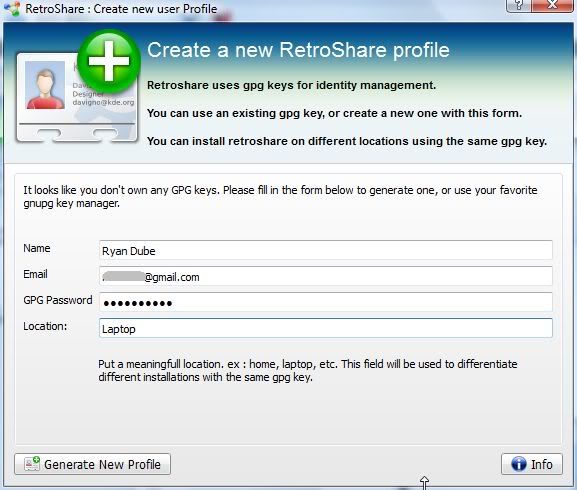577x490 pixels.
Task: Close the Create new user Profile window
Action: [552, 6]
